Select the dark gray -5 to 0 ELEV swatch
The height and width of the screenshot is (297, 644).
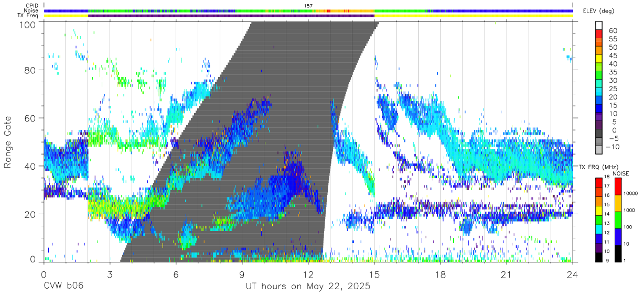tap(599, 134)
